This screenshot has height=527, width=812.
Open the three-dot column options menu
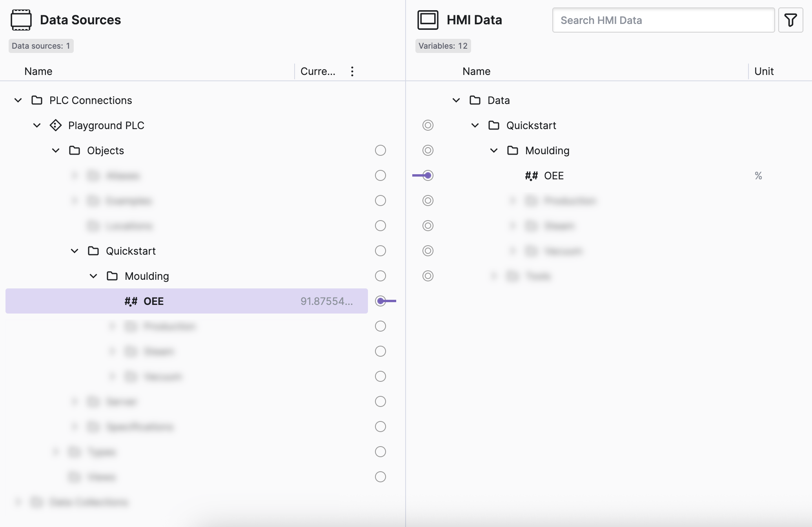coord(352,71)
